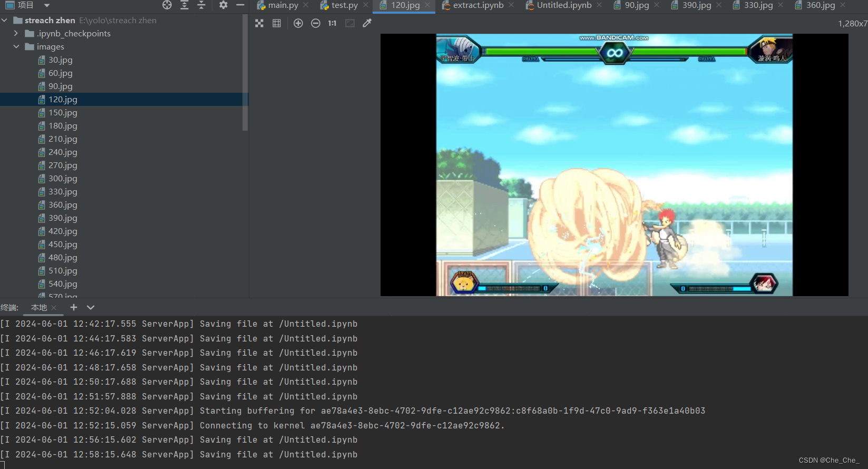Viewport: 868px width, 469px height.
Task: Collapse the images folder
Action: 16,46
